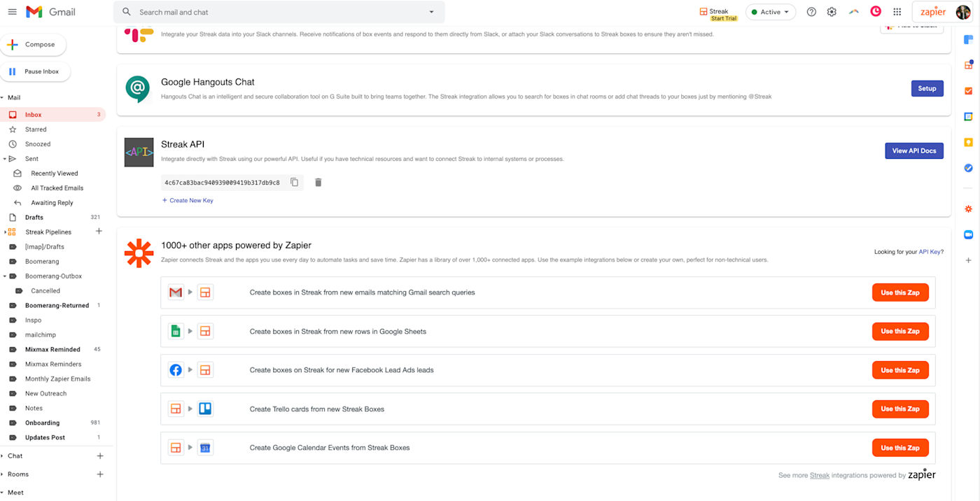Click Create New Key link

tap(188, 201)
